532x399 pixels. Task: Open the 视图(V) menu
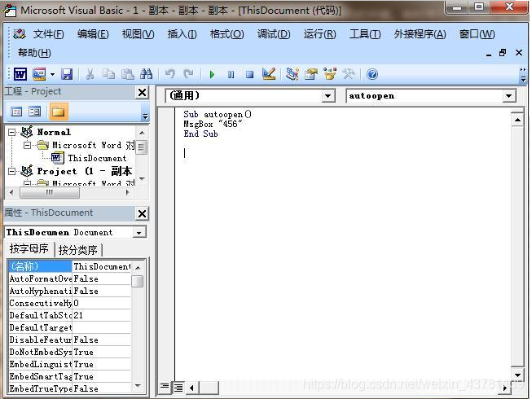[138, 34]
